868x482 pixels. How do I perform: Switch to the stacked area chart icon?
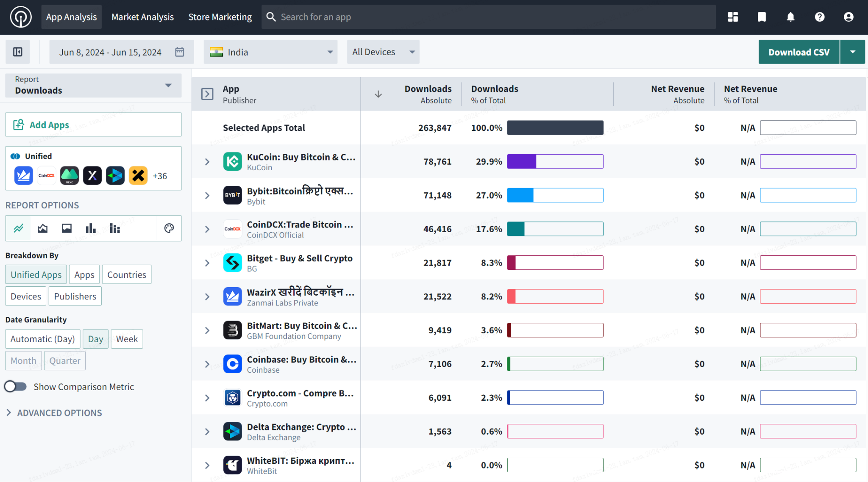point(42,228)
